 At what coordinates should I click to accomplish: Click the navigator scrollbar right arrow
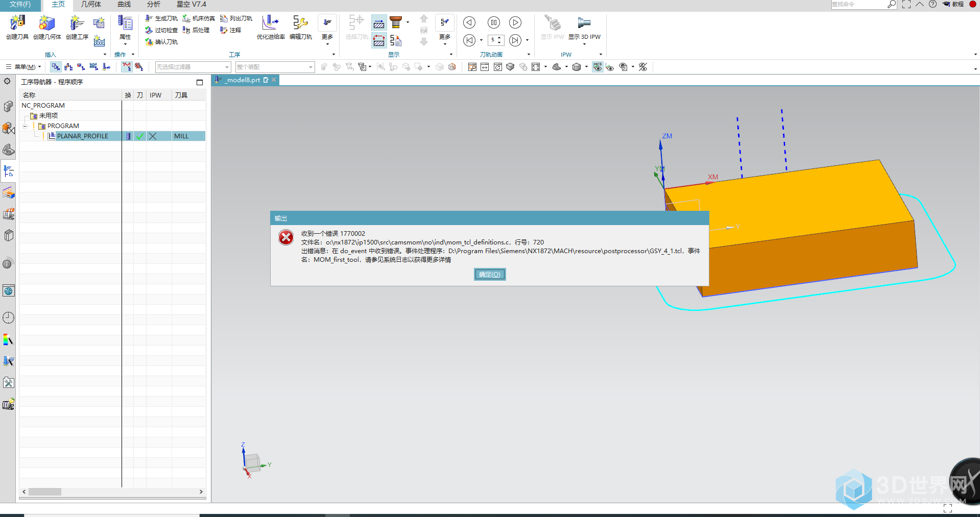(201, 492)
